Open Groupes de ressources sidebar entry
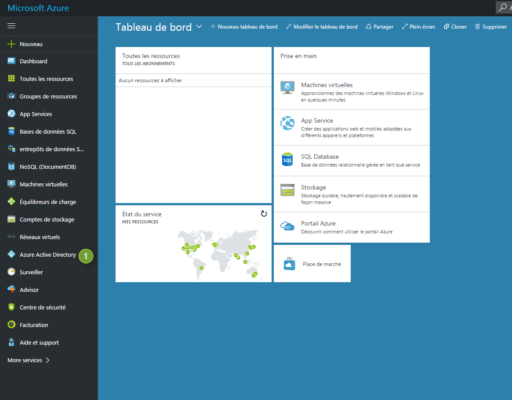The width and height of the screenshot is (512, 400). tap(48, 96)
